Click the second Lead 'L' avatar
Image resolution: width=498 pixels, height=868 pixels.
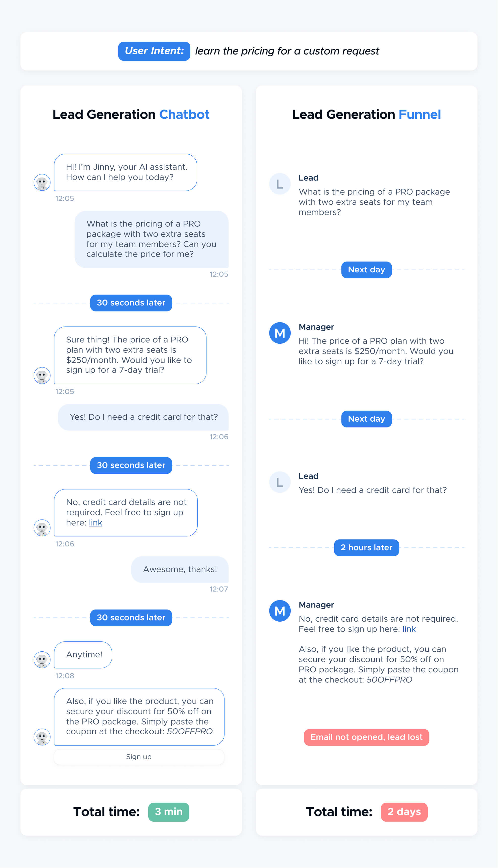coord(280,482)
